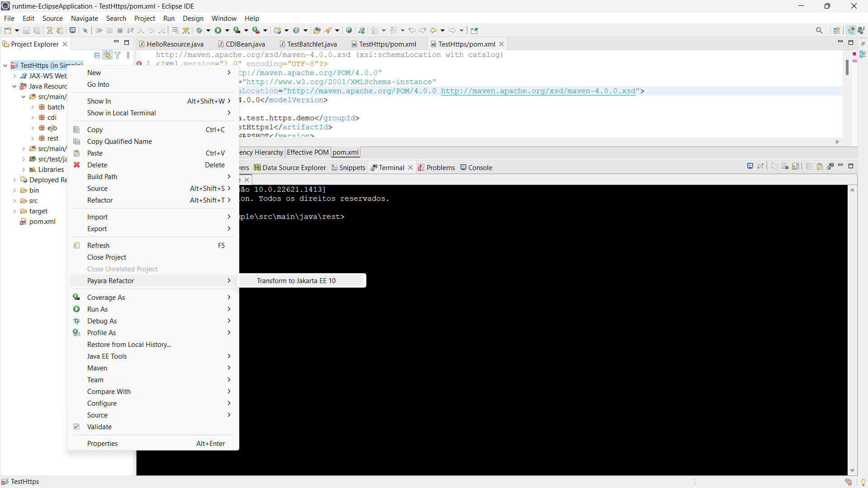Choose Transform to Jakarta EE 10
The height and width of the screenshot is (488, 868).
coord(296,280)
